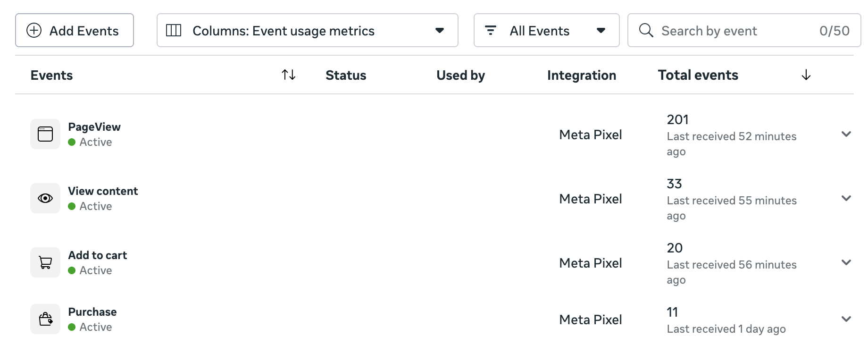868x353 pixels.
Task: Focus the Search by event field
Action: [736, 31]
